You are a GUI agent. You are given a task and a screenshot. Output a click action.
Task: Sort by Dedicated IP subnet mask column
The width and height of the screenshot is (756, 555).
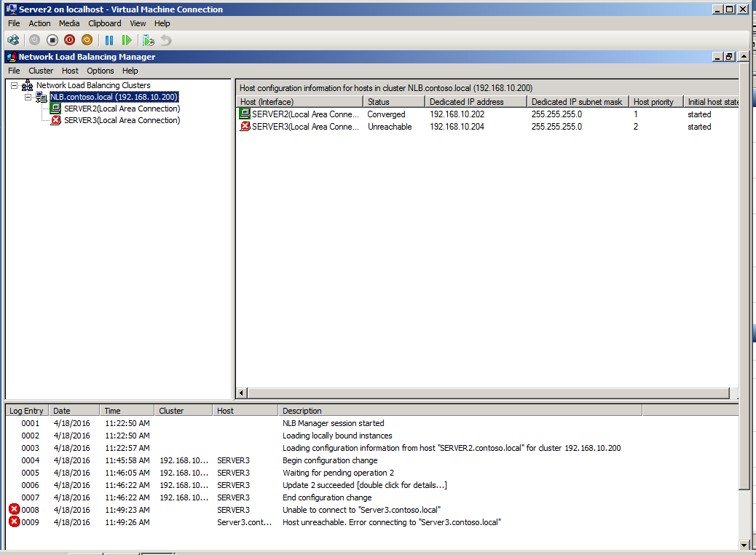578,102
